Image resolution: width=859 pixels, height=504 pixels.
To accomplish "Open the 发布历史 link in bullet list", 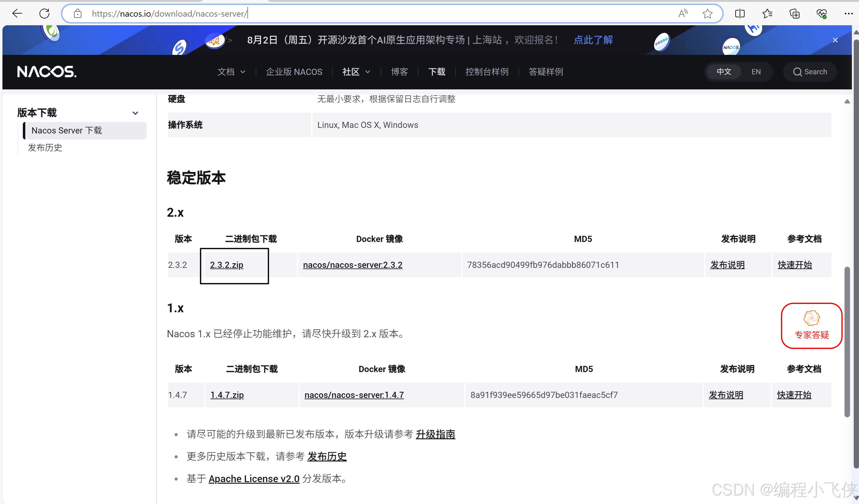I will 327,456.
